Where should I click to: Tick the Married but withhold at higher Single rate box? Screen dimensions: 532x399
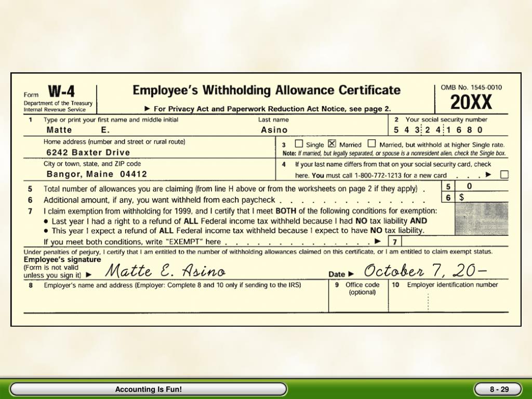point(372,144)
